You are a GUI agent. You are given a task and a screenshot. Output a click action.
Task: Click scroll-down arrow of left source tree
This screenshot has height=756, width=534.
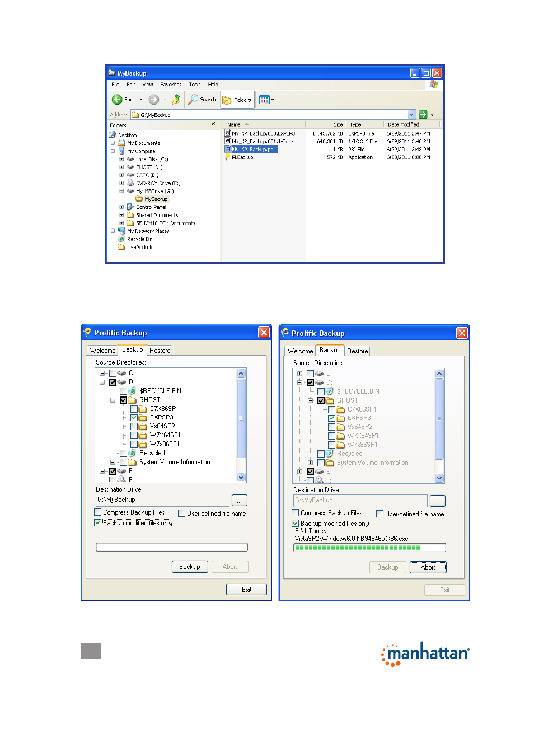click(x=241, y=478)
